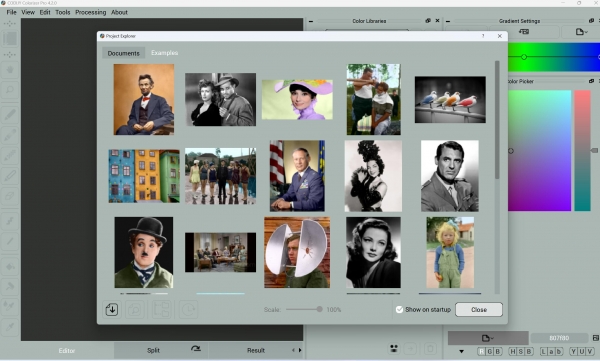Select the H channel button in HSB

pos(512,351)
